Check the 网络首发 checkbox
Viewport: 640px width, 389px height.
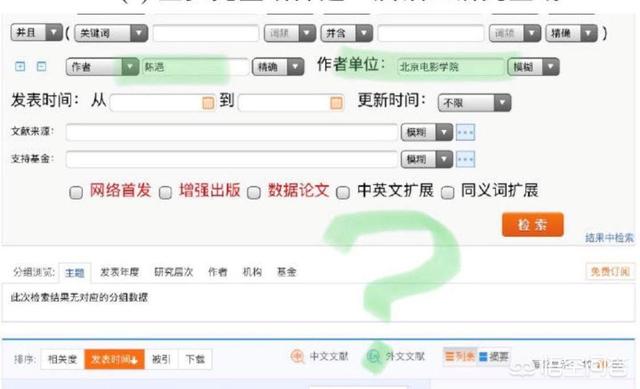(76, 192)
